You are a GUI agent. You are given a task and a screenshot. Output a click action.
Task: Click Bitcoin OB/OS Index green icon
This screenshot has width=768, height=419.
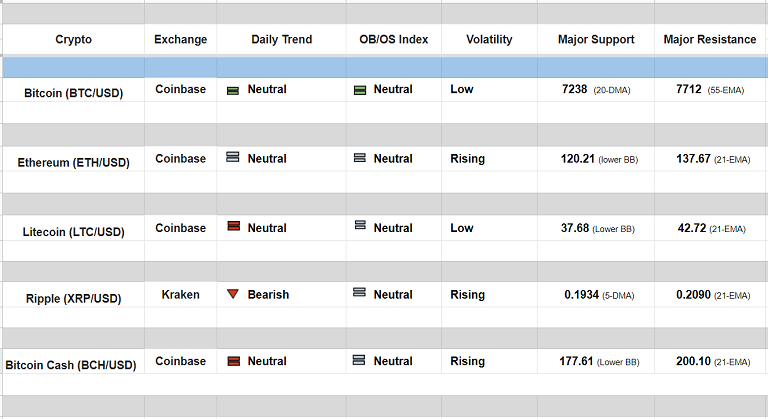click(x=360, y=90)
